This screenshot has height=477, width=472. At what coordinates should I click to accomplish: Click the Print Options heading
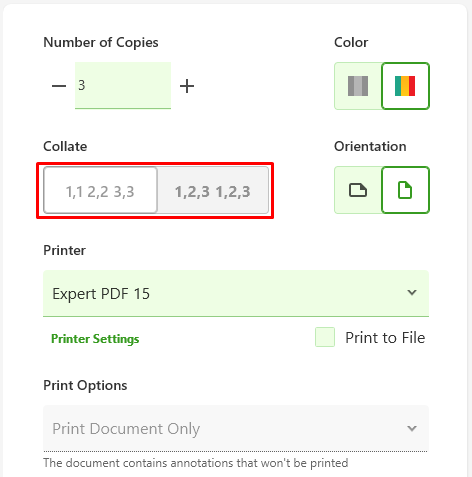pos(85,385)
